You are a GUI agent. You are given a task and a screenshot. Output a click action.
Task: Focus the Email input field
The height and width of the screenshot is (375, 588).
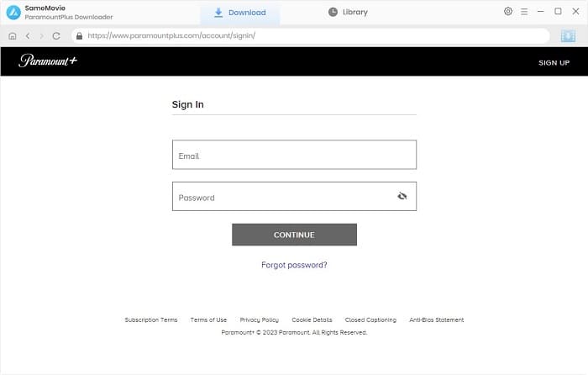294,155
